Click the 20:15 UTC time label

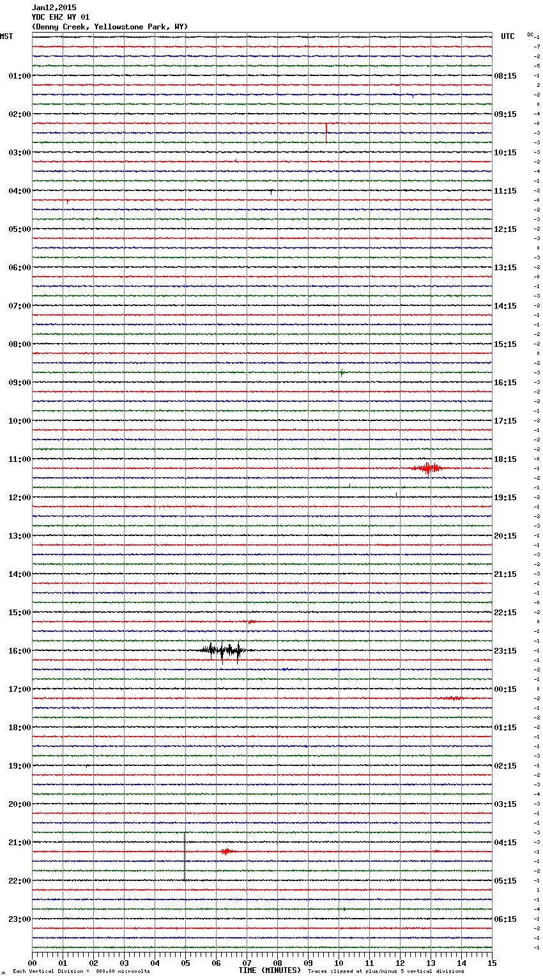point(505,536)
